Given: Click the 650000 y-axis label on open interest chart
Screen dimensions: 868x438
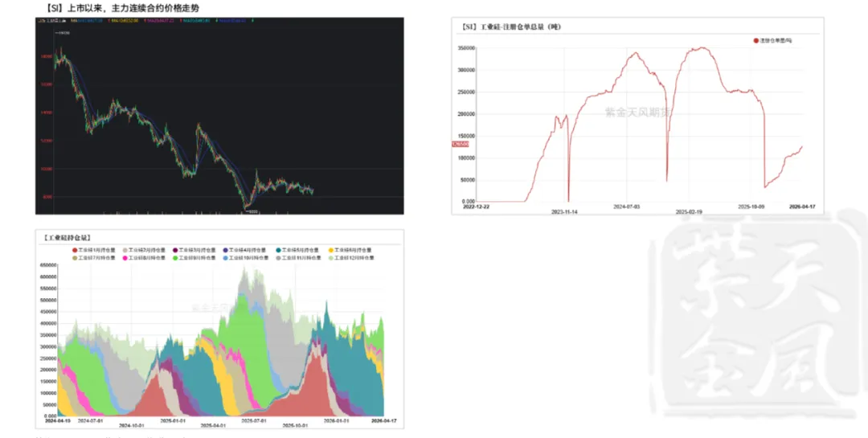Looking at the screenshot, I should [47, 265].
